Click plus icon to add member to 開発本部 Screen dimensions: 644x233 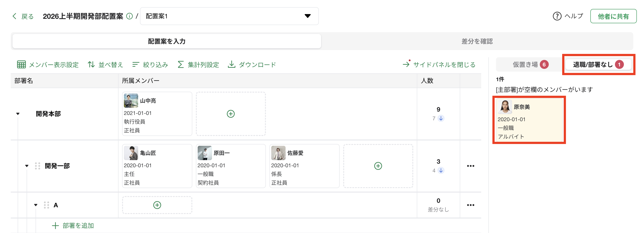231,114
